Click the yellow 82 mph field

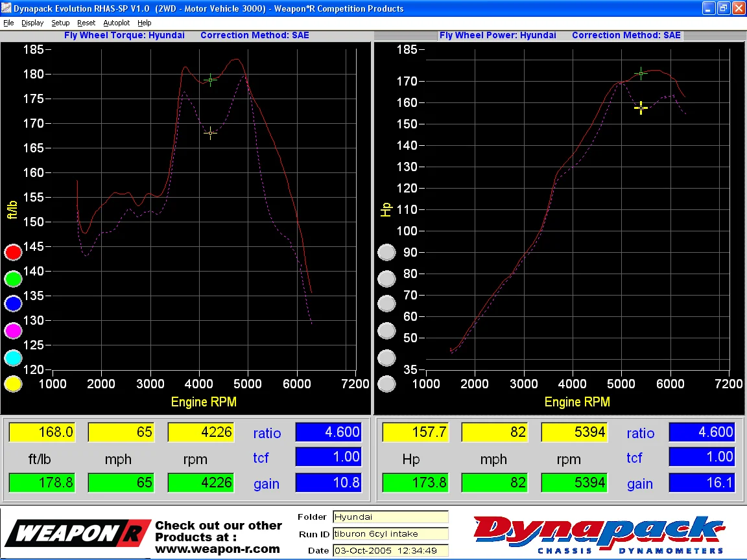(495, 432)
